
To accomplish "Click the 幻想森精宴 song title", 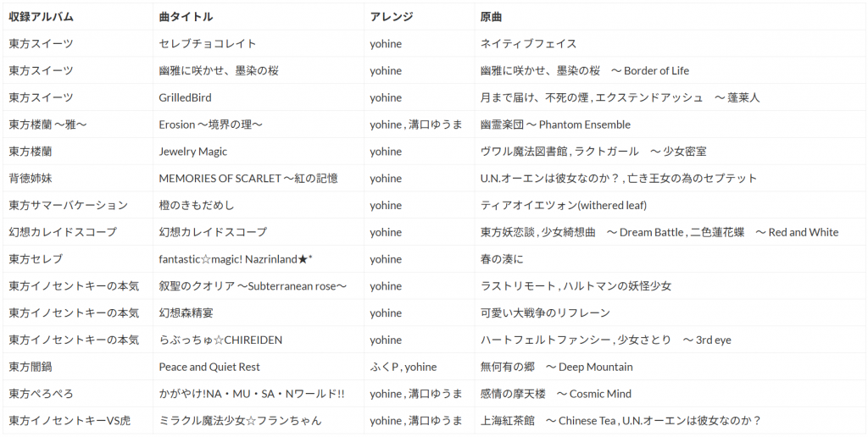I will [x=186, y=313].
